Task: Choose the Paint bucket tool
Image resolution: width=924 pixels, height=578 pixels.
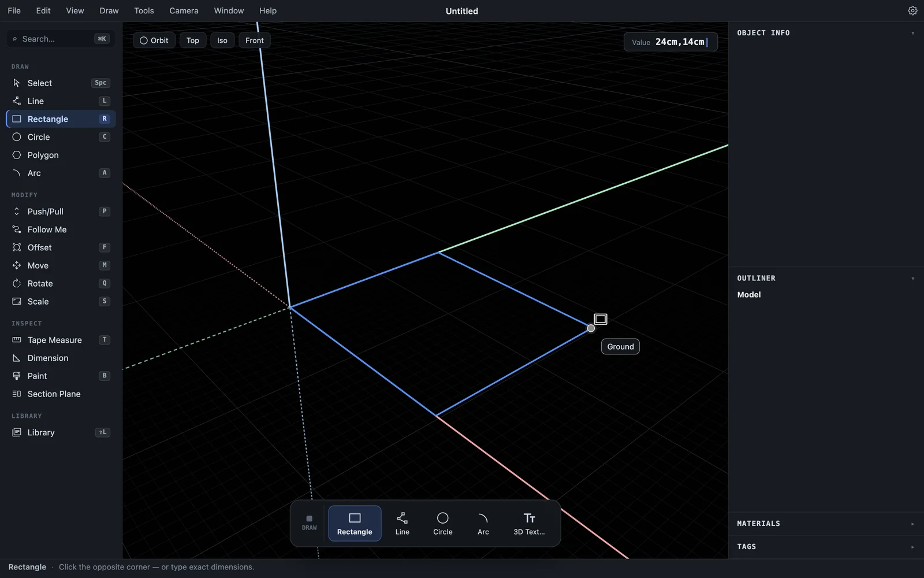Action: pos(61,376)
